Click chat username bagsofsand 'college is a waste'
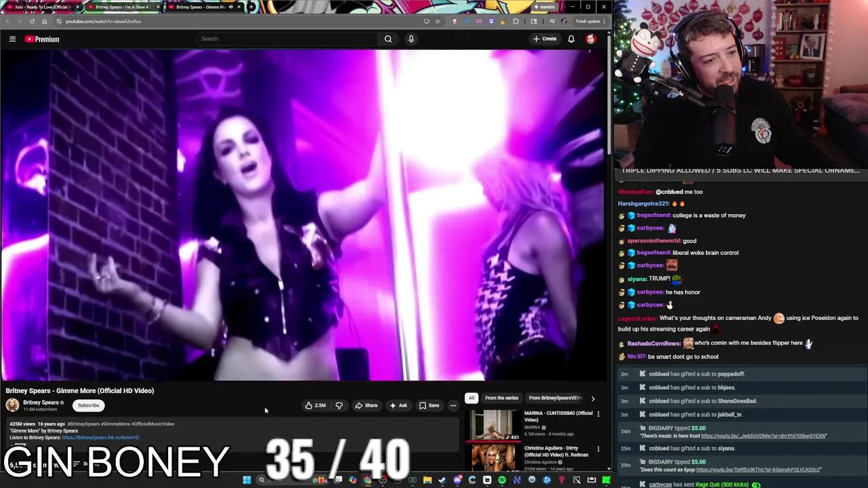This screenshot has width=868, height=488. (x=653, y=216)
